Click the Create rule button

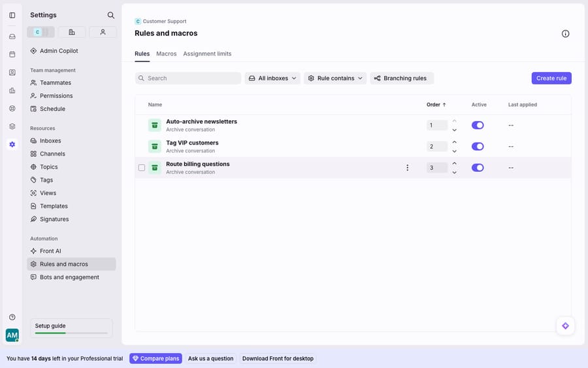coord(551,78)
